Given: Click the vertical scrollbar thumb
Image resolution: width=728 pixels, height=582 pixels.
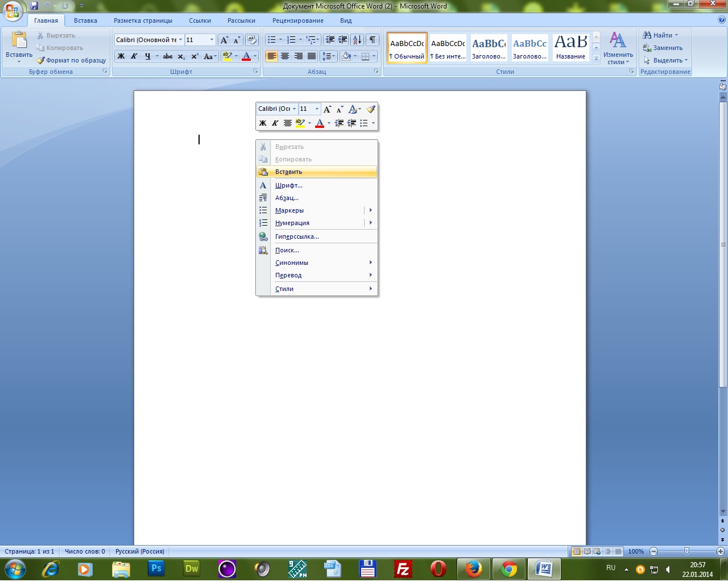Looking at the screenshot, I should (x=723, y=244).
